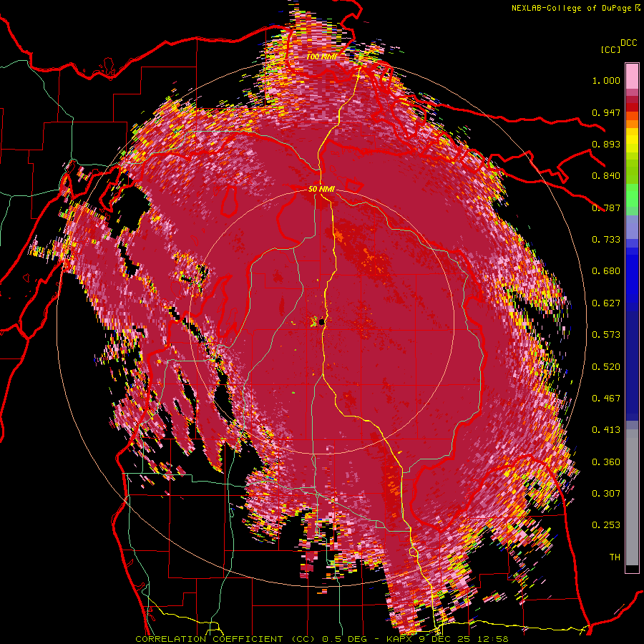Click the 100 NMI range ring label

coord(321,57)
